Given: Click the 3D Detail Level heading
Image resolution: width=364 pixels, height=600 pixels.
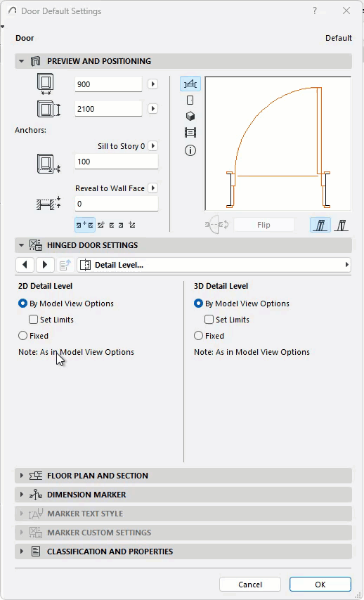Looking at the screenshot, I should pos(221,286).
